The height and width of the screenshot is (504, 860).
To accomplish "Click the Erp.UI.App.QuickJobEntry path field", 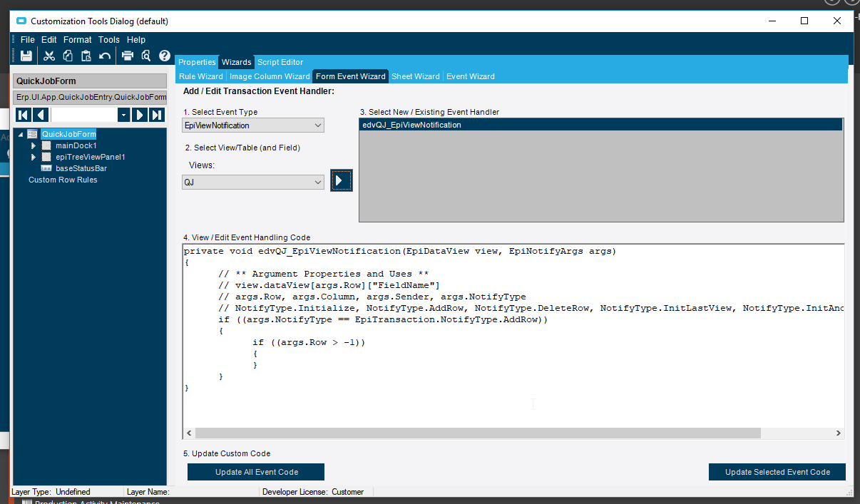I will [x=90, y=97].
